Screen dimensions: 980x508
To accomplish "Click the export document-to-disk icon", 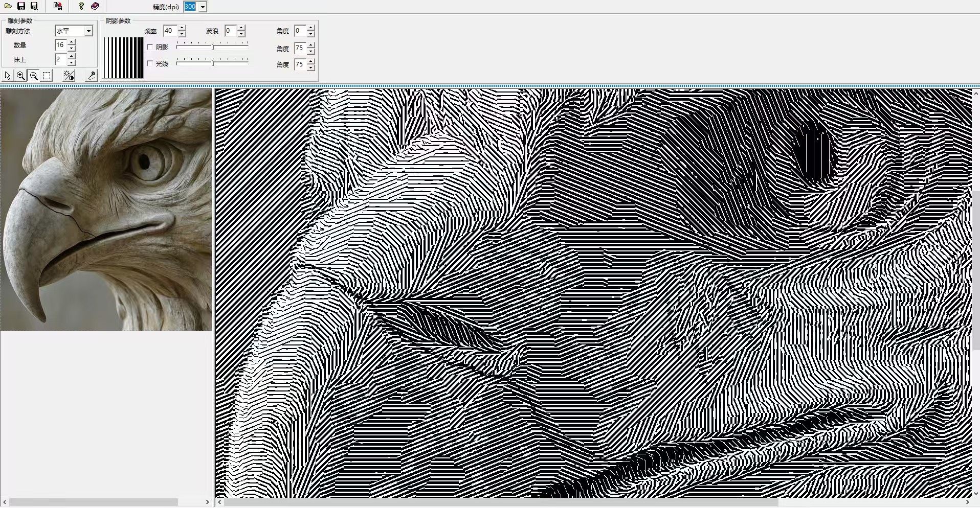I will coord(58,6).
